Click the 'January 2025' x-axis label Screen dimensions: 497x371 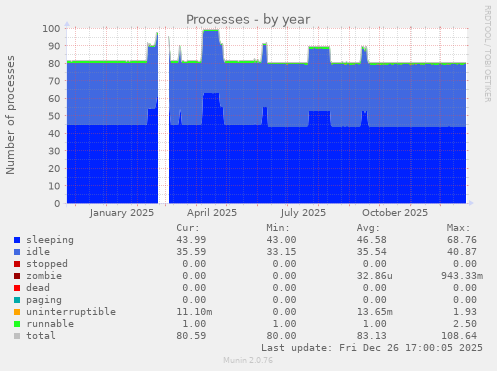pyautogui.click(x=122, y=213)
